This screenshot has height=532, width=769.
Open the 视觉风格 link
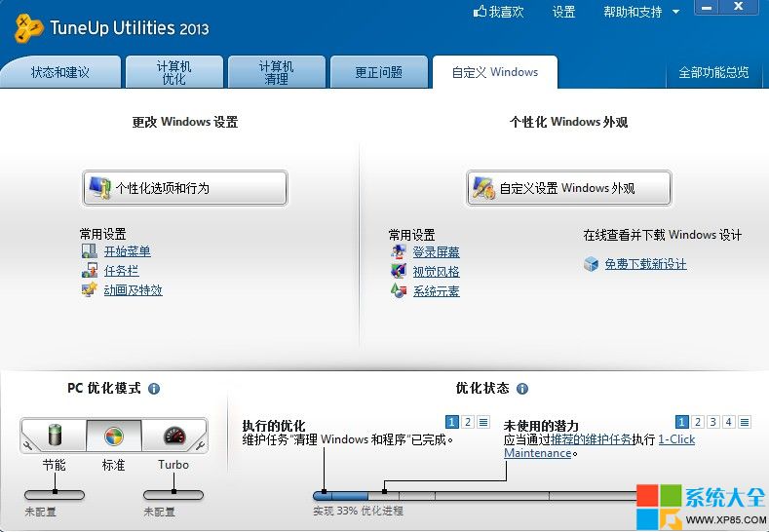coord(437,272)
